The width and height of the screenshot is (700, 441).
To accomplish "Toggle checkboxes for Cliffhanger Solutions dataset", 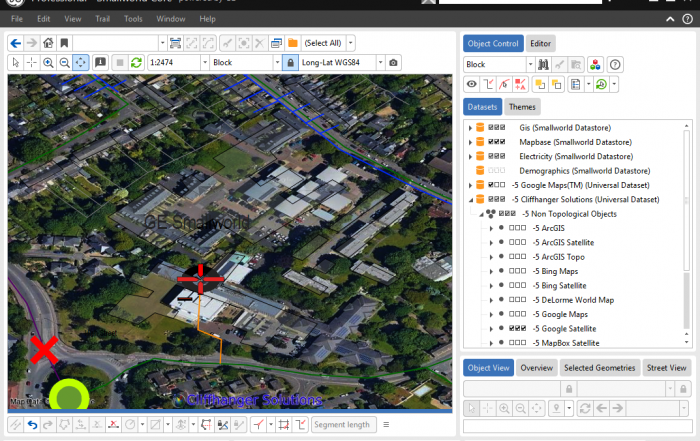I will tap(496, 199).
